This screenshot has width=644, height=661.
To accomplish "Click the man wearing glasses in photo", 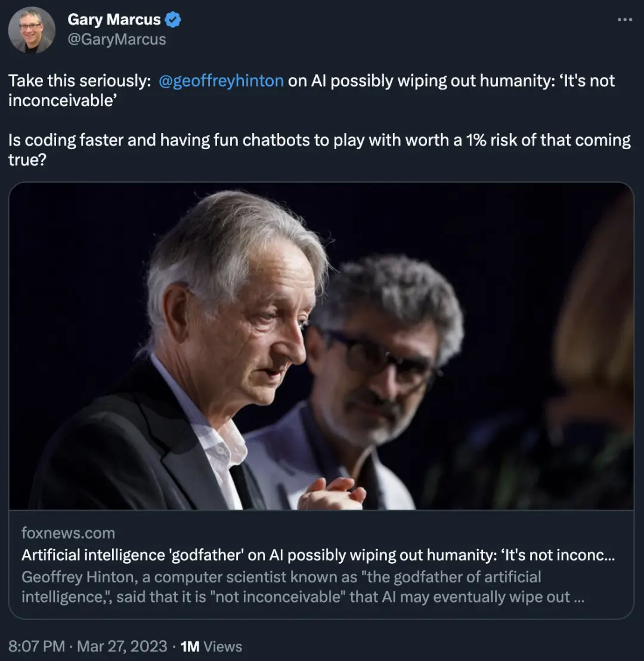I will click(x=382, y=352).
